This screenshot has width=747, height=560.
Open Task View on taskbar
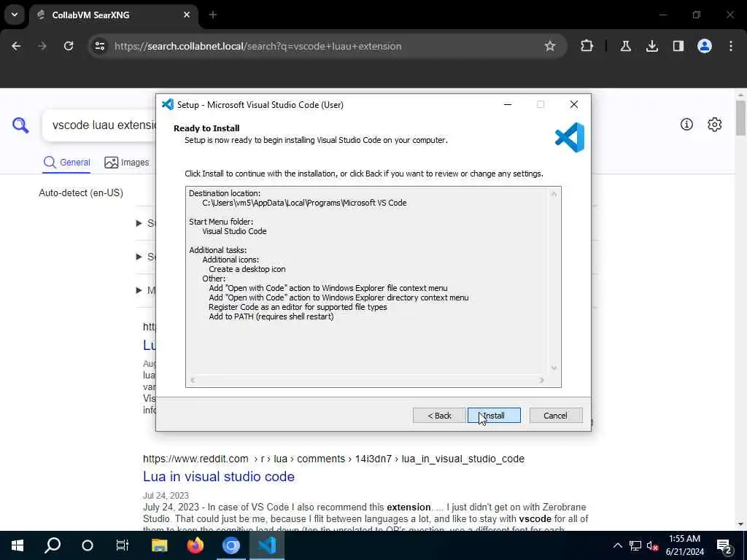123,545
